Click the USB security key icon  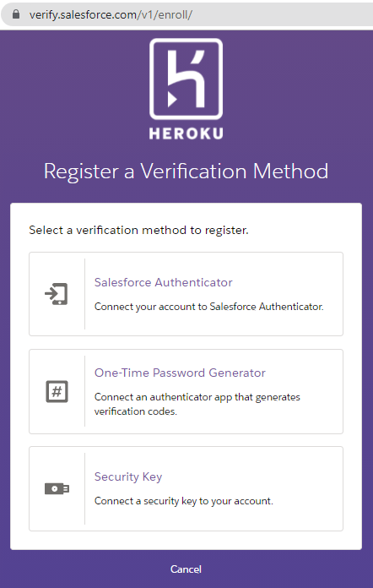coord(57,488)
